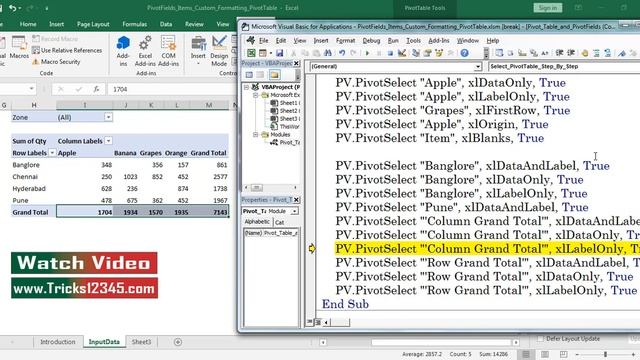Click Toggle Folders icon in Project pane

[274, 75]
